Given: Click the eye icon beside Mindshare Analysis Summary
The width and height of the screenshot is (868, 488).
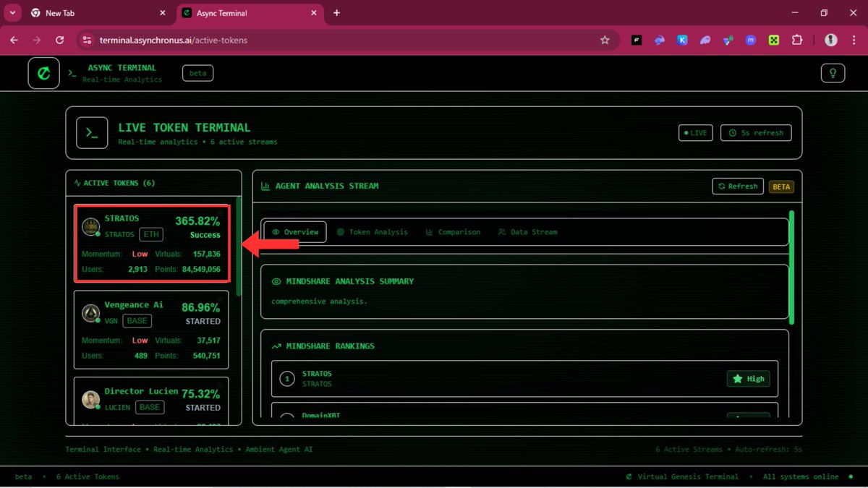Looking at the screenshot, I should (x=276, y=281).
